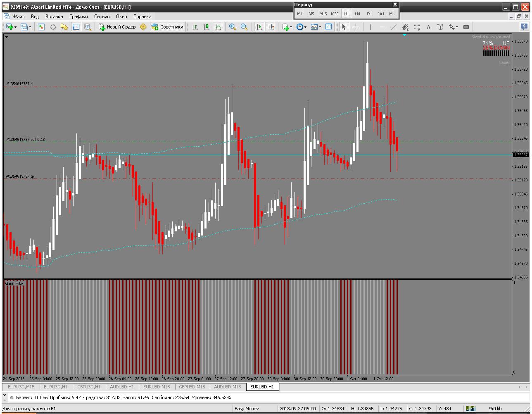Viewport: 532px width, 414px height.
Task: Click the chart shift marker triangle
Action: (x=404, y=35)
